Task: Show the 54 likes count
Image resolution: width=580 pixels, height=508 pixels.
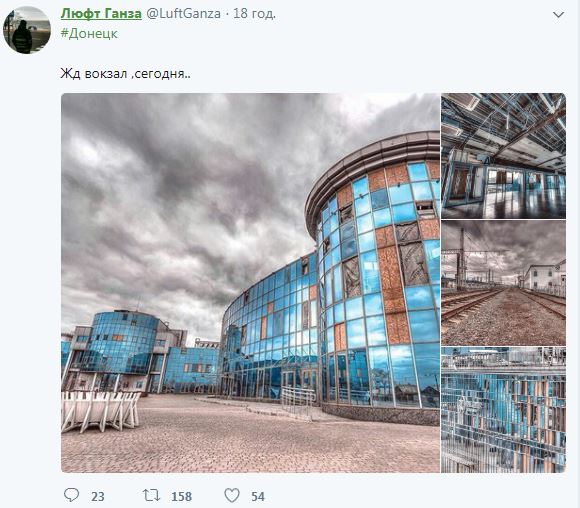Action: pos(258,497)
